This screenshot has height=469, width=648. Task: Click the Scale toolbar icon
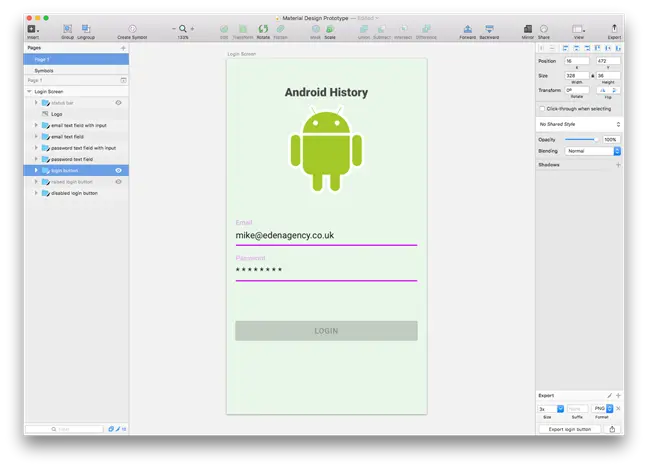[330, 29]
